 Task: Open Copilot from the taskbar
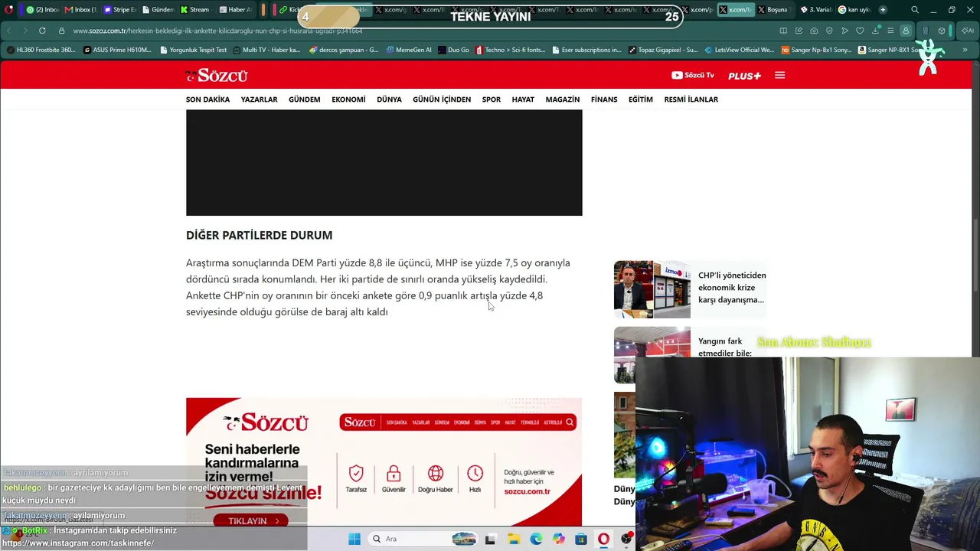pyautogui.click(x=559, y=539)
